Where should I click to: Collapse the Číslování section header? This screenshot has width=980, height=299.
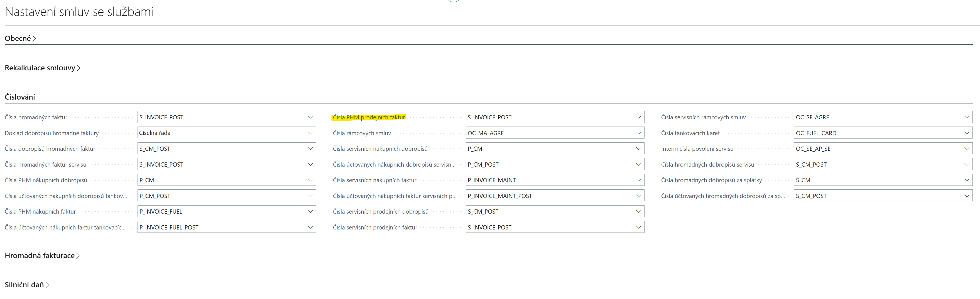(x=20, y=97)
